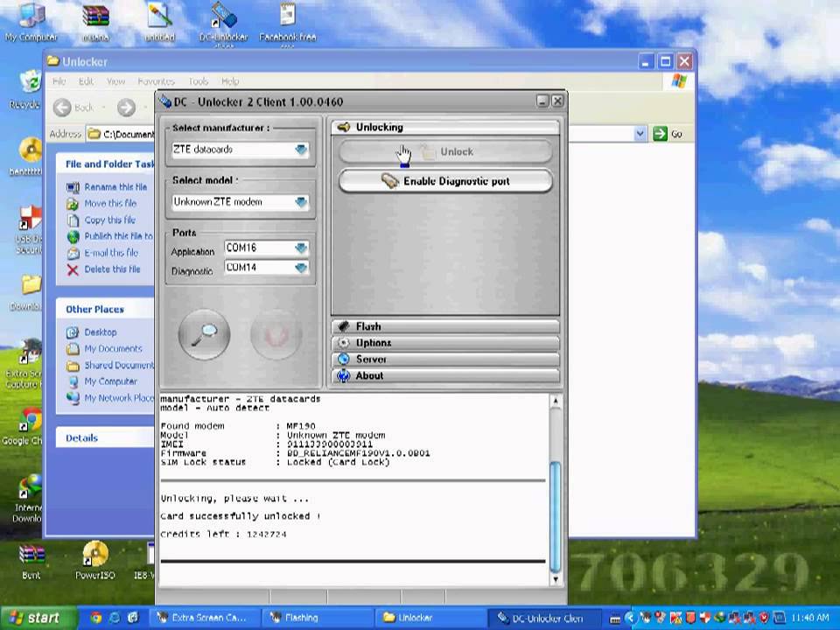Open the Application port COM16 dropdown
Image resolution: width=840 pixels, height=630 pixels.
pyautogui.click(x=301, y=248)
